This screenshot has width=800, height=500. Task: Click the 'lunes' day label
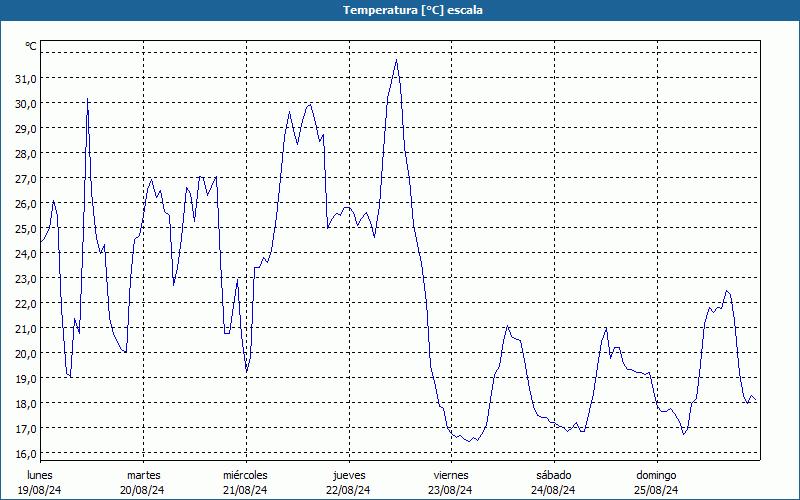pyautogui.click(x=40, y=475)
